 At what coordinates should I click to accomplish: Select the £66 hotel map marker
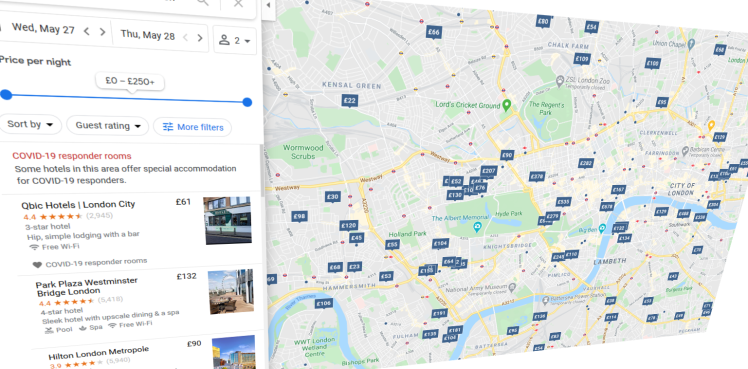tap(434, 32)
